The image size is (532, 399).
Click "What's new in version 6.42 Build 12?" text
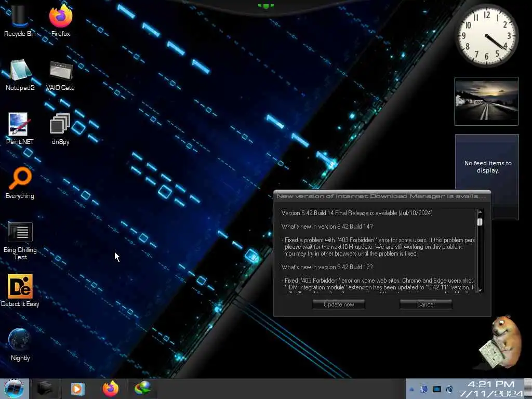click(327, 267)
